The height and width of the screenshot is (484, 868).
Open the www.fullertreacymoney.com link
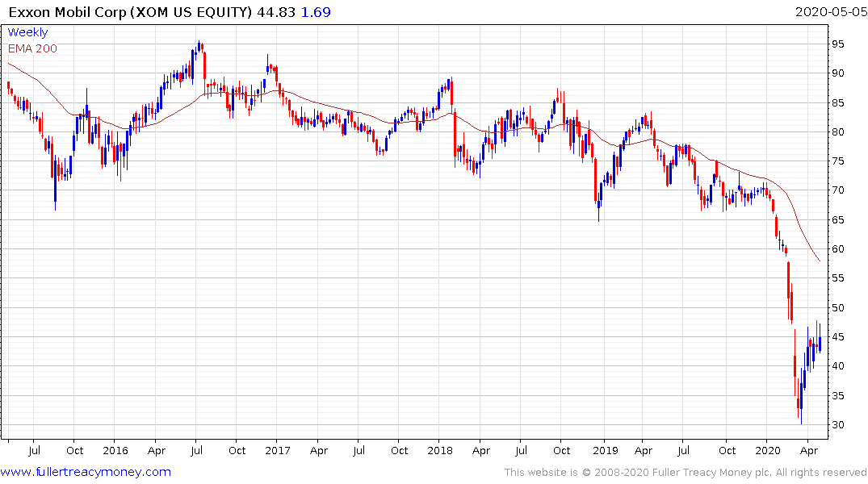(86, 472)
